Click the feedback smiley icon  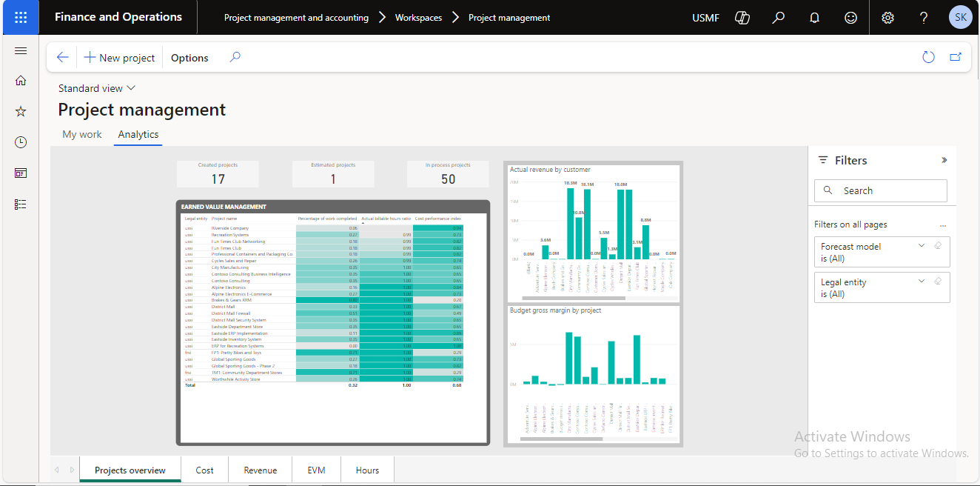pos(850,18)
